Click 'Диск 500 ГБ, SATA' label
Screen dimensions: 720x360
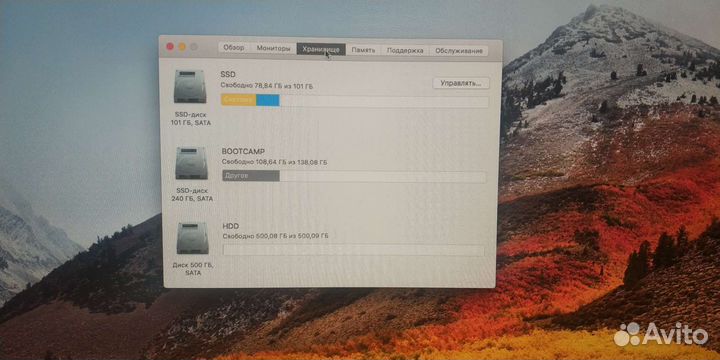coord(193,269)
